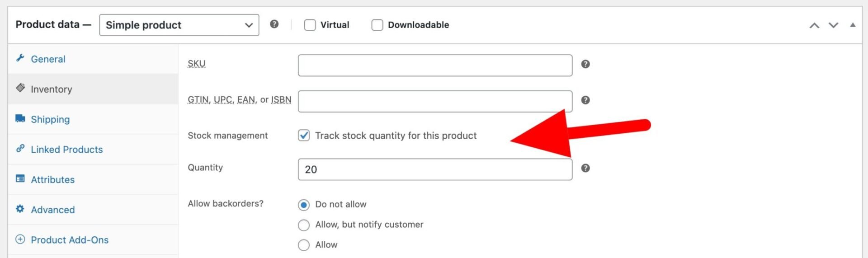The image size is (868, 258).
Task: Click the ISBN abbreviation in the label
Action: tap(281, 99)
